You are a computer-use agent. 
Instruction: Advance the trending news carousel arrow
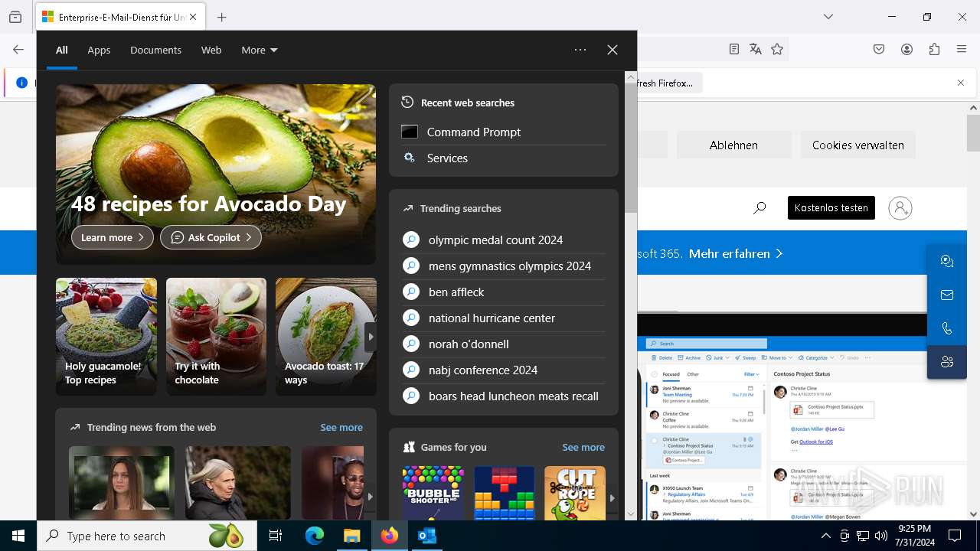click(371, 496)
